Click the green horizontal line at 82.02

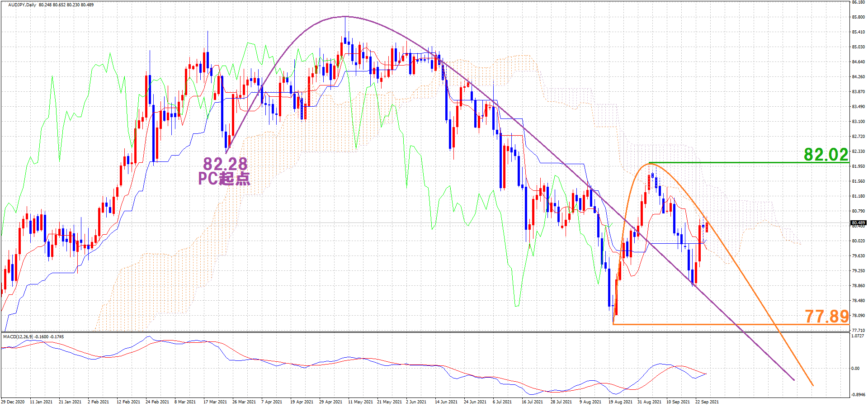pyautogui.click(x=746, y=162)
